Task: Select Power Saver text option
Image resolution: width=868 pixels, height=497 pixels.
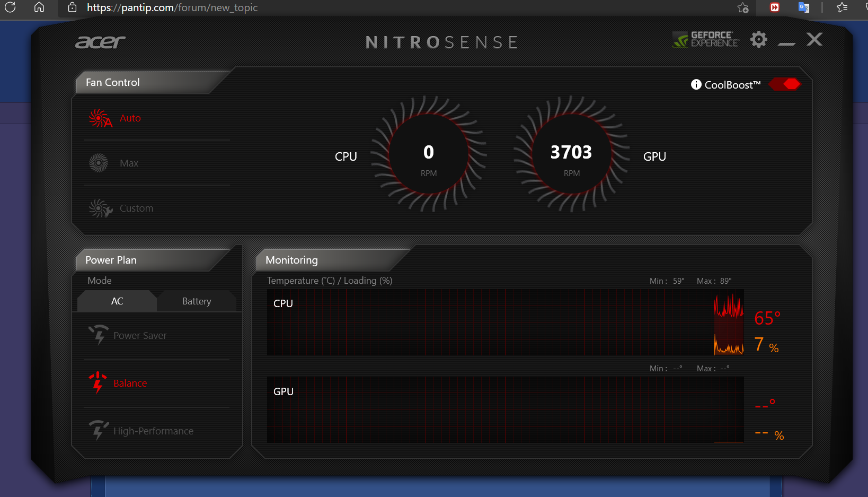Action: (x=140, y=336)
